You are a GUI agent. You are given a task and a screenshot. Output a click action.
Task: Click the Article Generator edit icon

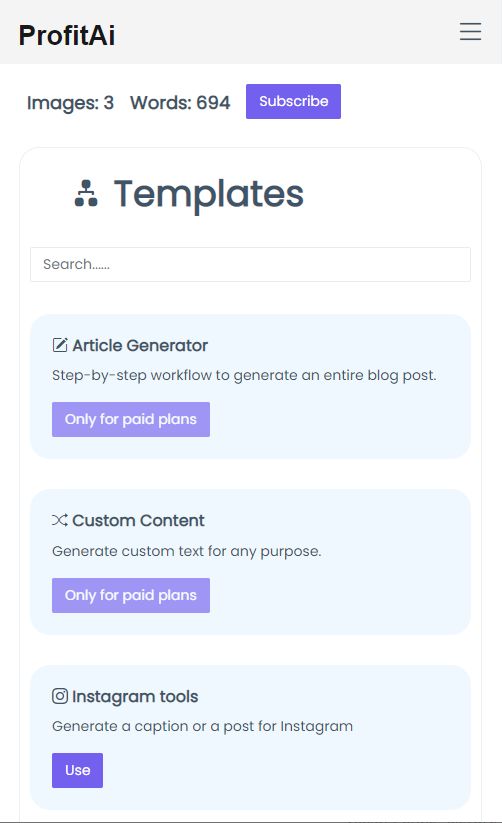60,345
